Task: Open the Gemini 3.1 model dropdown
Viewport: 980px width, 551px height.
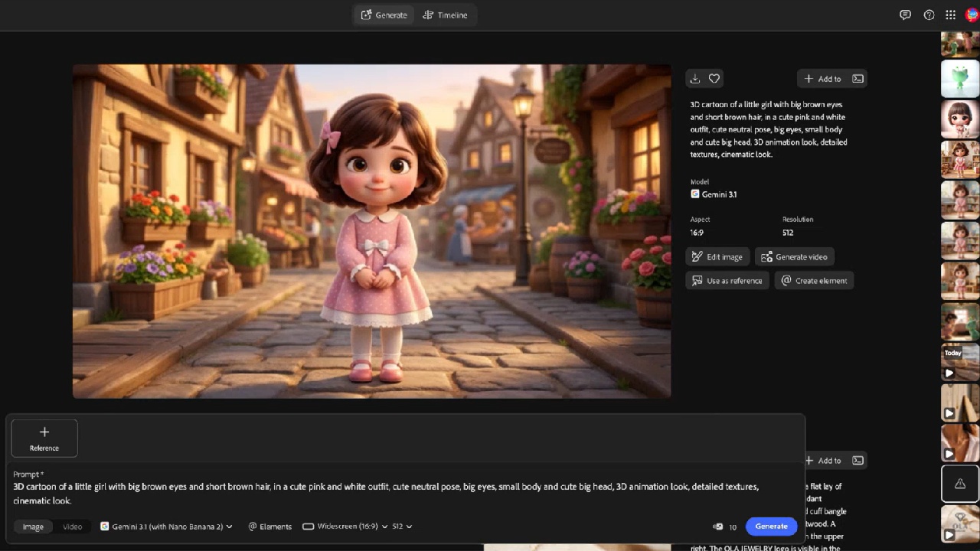Action: coord(166,527)
